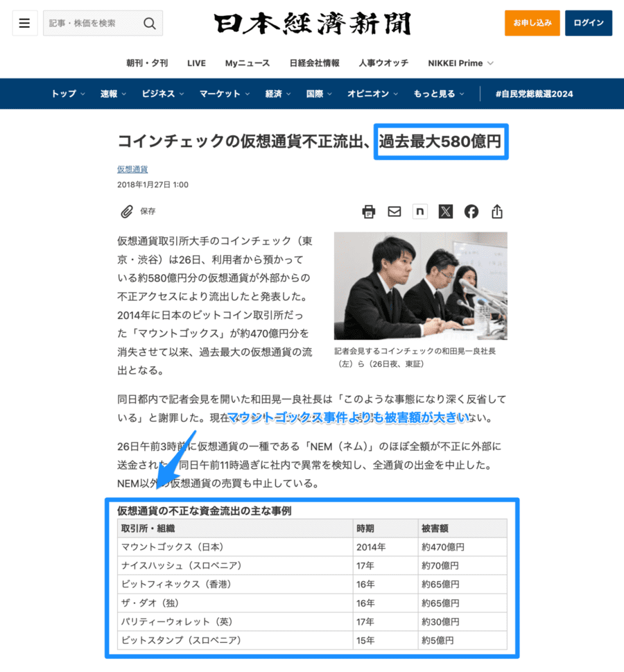Print this article with printer icon
Viewport: 624px width, 672px height.
click(369, 212)
